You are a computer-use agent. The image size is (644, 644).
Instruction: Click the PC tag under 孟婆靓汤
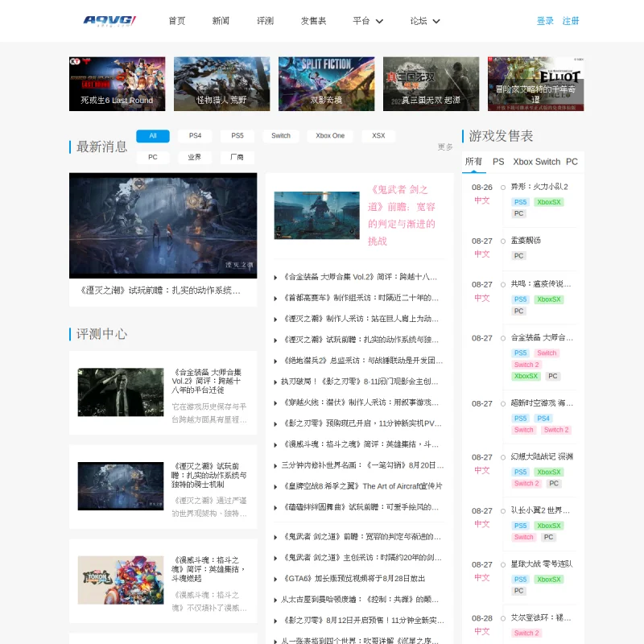click(x=518, y=256)
